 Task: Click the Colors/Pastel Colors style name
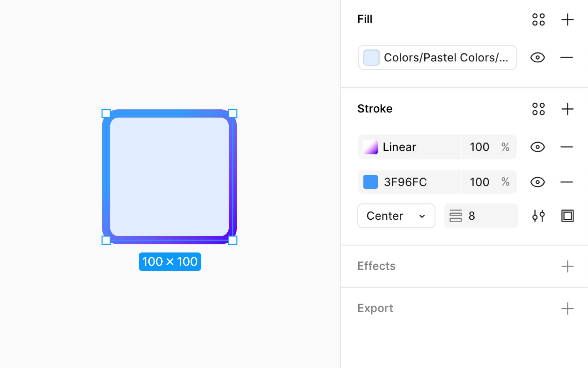coord(446,58)
